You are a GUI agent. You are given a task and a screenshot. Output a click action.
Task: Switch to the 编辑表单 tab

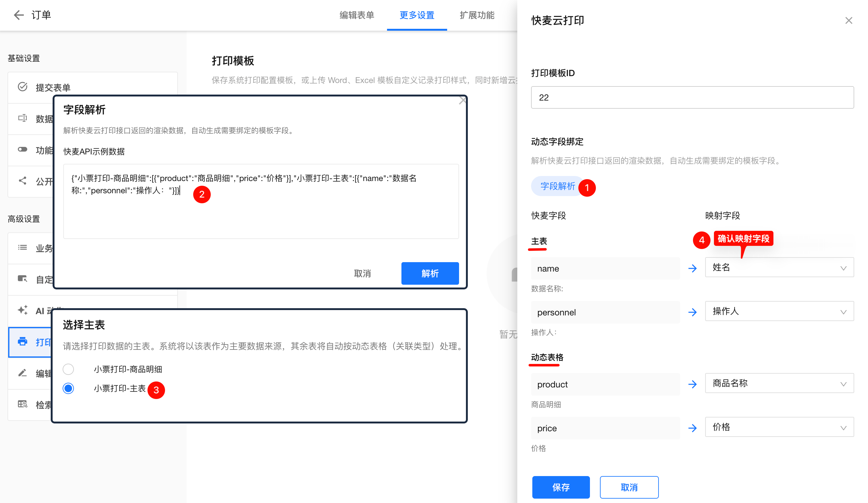pyautogui.click(x=356, y=15)
